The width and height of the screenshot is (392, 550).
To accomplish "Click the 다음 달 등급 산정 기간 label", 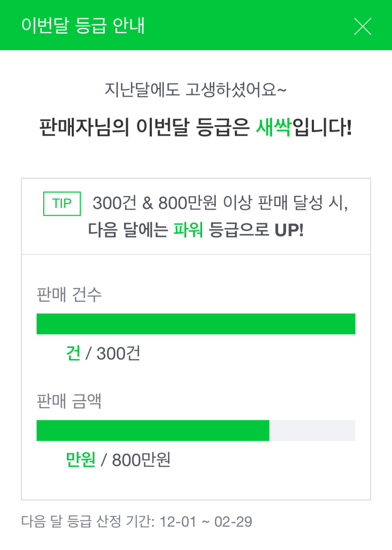I will tap(87, 522).
